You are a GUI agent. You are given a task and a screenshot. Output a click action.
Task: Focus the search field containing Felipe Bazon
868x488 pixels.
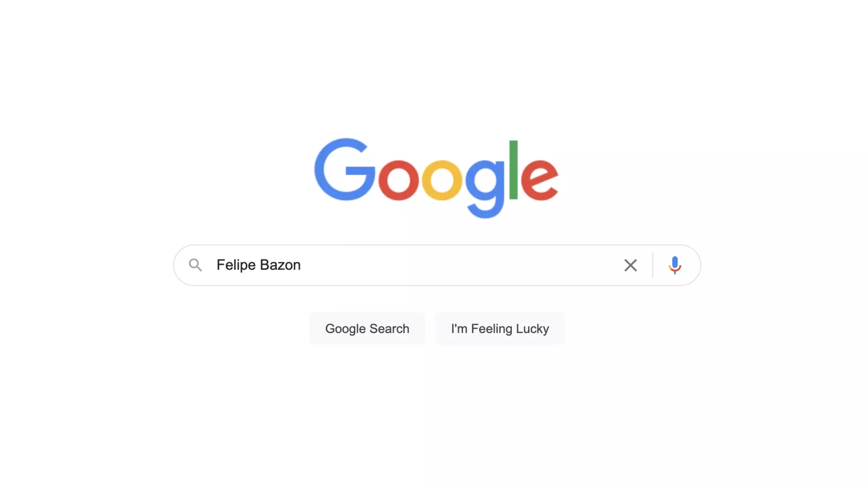point(437,265)
